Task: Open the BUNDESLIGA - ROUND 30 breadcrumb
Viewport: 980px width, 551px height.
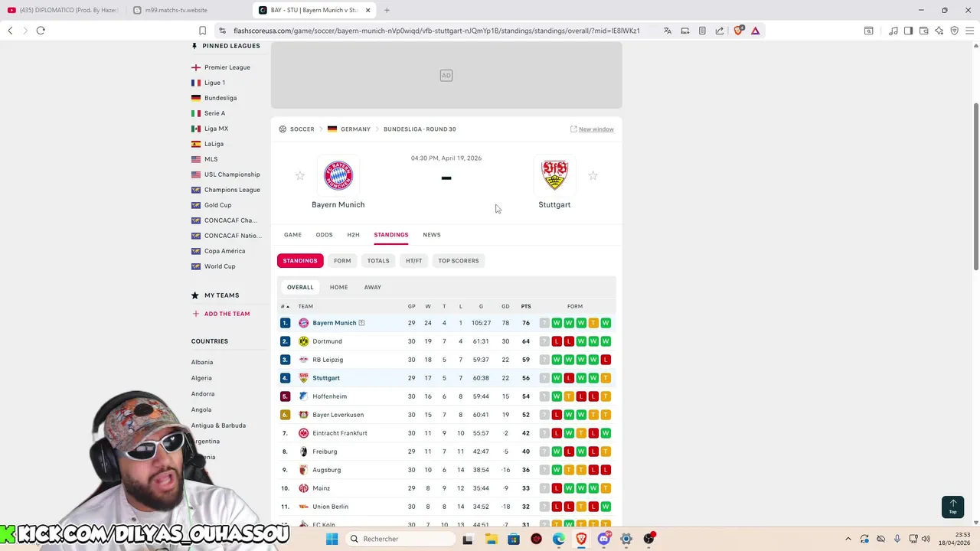Action: 420,129
